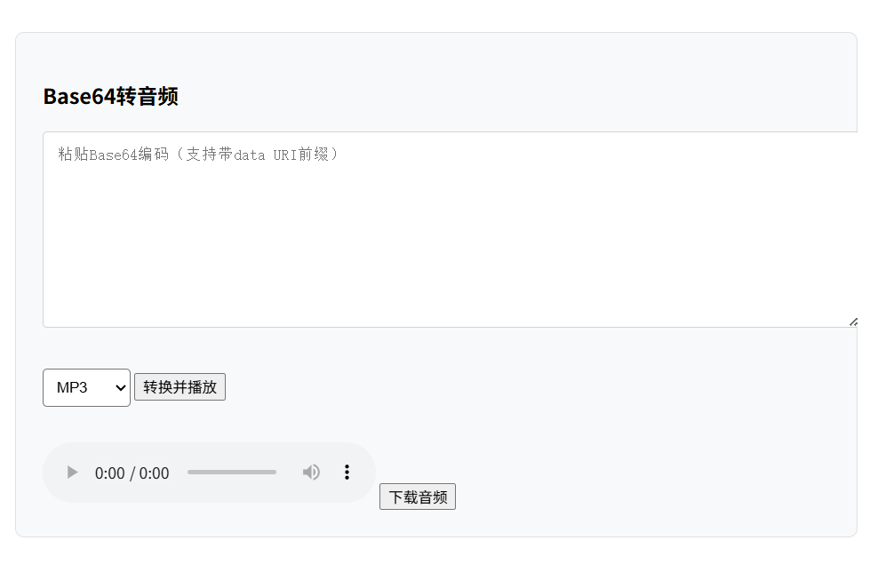This screenshot has width=878, height=588.
Task: Click the audio progress slider
Action: coord(231,473)
